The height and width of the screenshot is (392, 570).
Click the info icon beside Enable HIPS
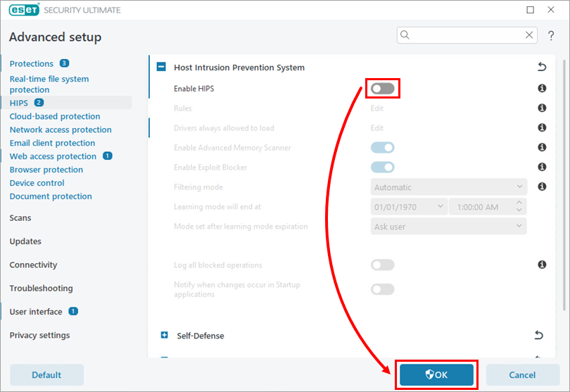click(x=542, y=89)
